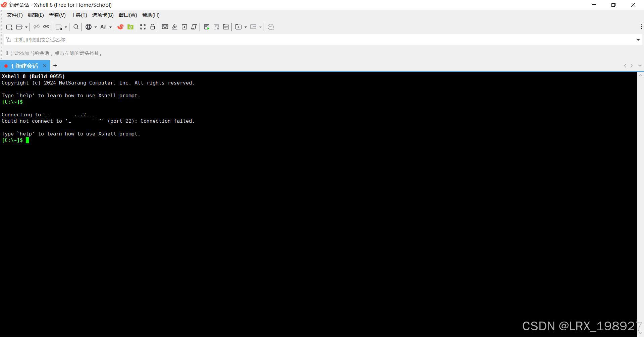Open the 帮助(H) menu
644x337 pixels.
[x=151, y=15]
